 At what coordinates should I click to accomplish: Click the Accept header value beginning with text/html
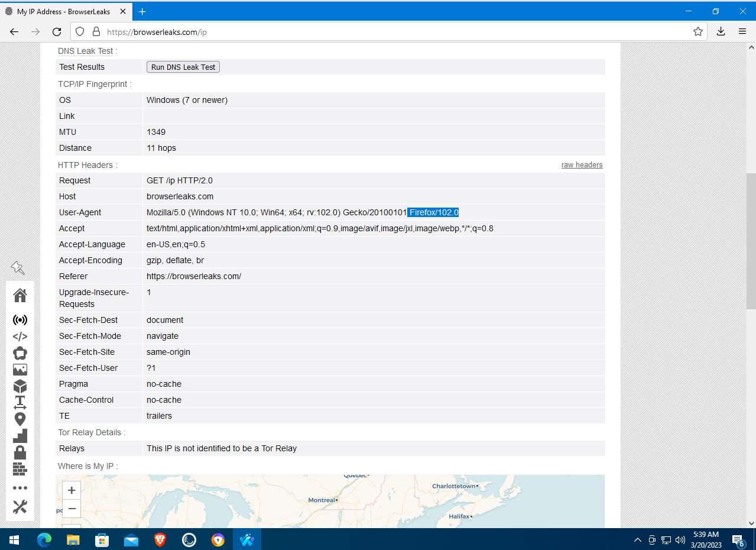320,228
